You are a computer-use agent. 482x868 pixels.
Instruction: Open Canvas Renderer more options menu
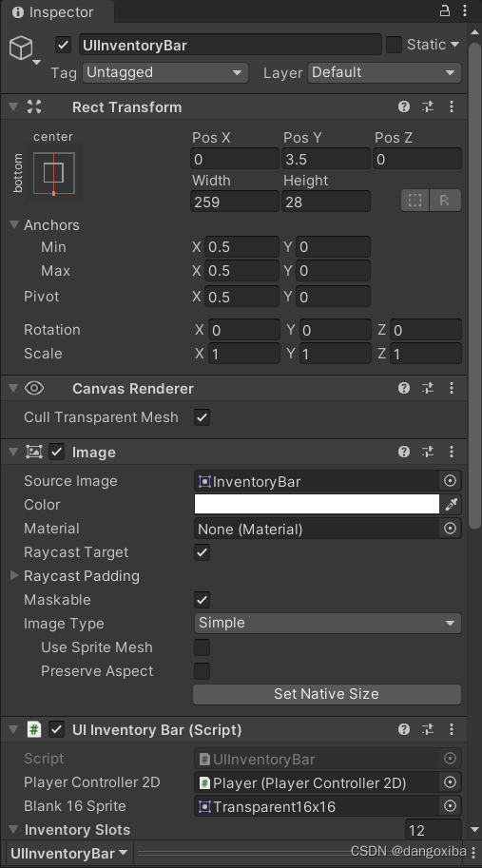(x=452, y=388)
